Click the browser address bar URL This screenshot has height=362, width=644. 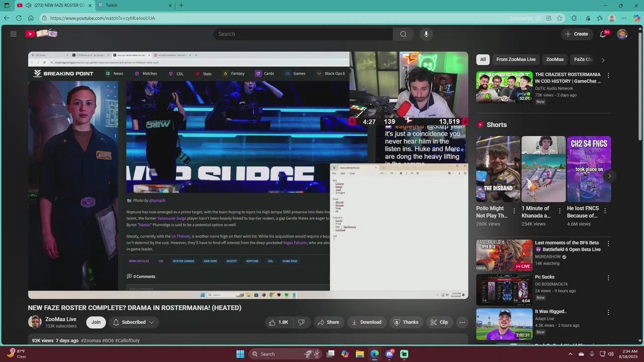(x=103, y=18)
